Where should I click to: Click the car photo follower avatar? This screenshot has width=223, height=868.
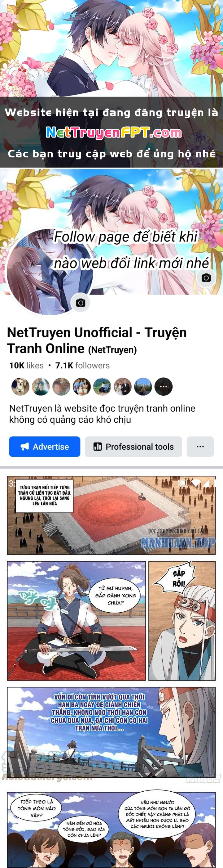(102, 386)
